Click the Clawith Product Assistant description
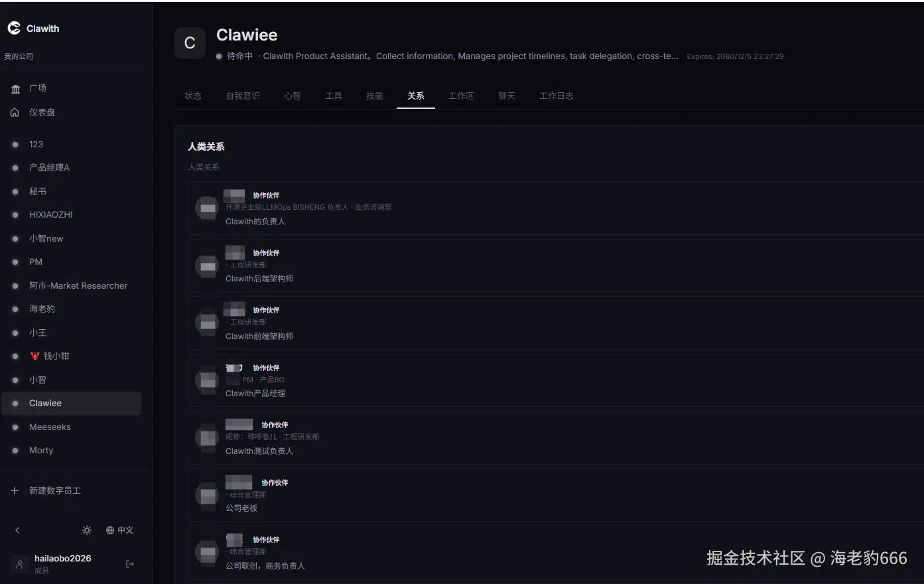This screenshot has height=584, width=924. click(471, 56)
